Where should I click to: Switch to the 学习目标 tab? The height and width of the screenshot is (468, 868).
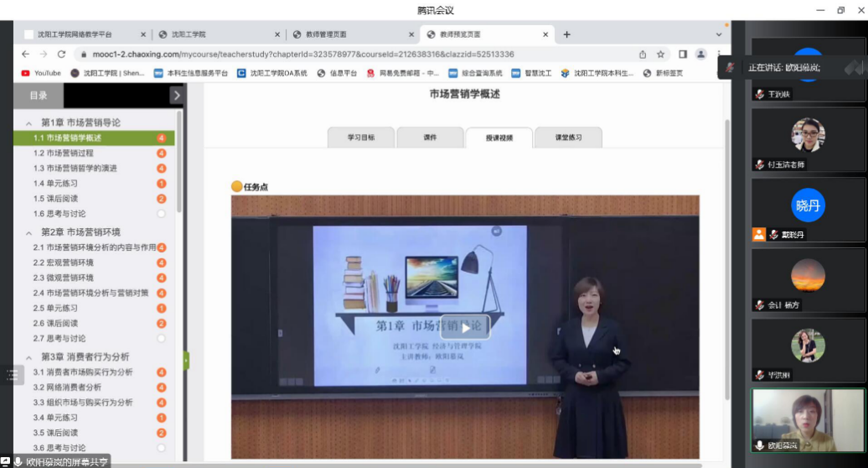[x=361, y=138]
